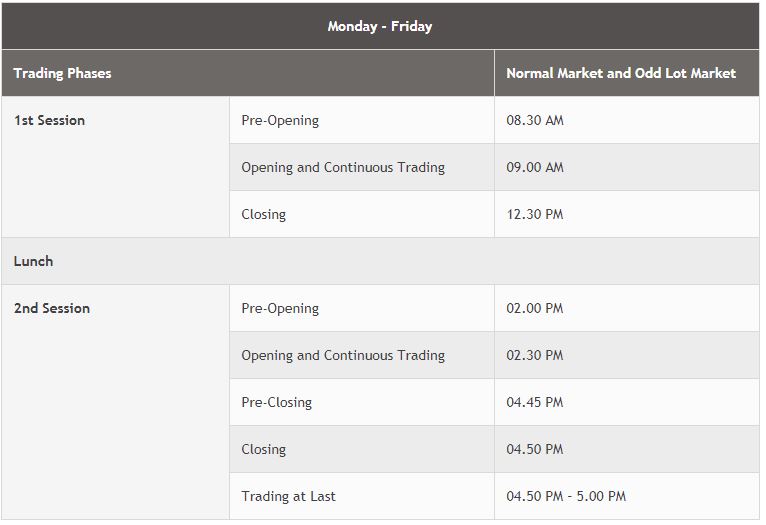Select the Pre-Closing phase cell

[x=277, y=402]
